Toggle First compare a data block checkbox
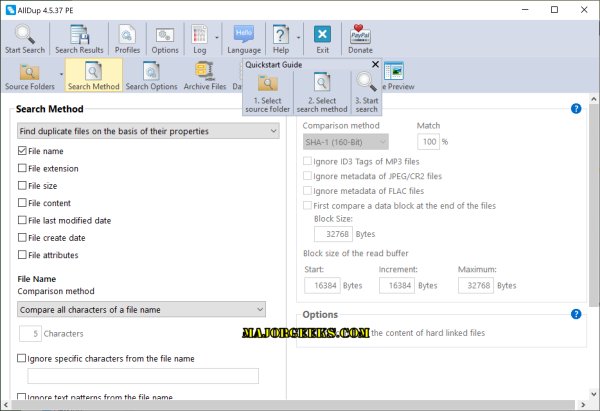Viewport: 600px width, 411px height. coord(307,206)
